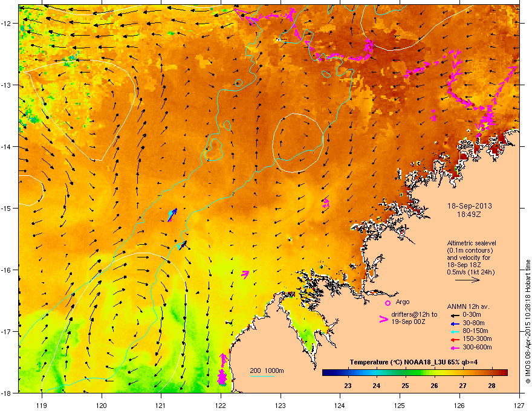Click the '200 1000m' depth contour label

267,371
